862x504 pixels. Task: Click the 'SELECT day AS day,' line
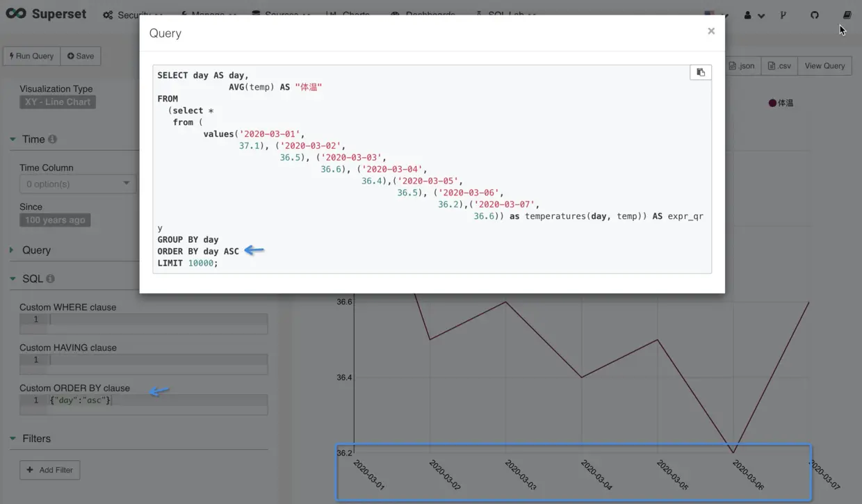click(203, 75)
